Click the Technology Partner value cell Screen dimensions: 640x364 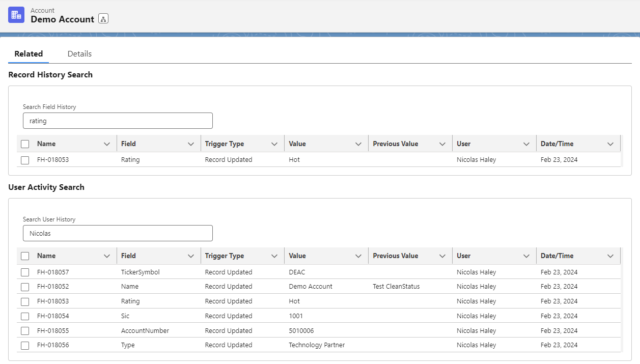(x=317, y=345)
